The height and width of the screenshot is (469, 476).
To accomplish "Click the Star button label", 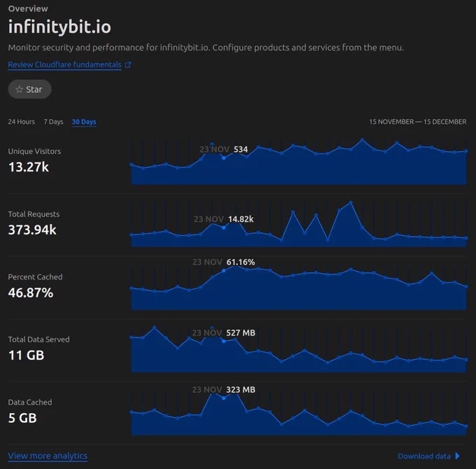I will 34,89.
